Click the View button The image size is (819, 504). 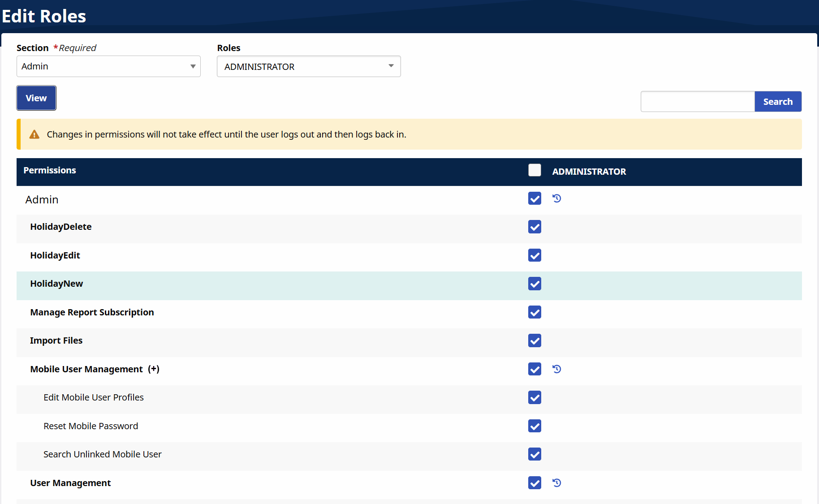[x=36, y=98]
